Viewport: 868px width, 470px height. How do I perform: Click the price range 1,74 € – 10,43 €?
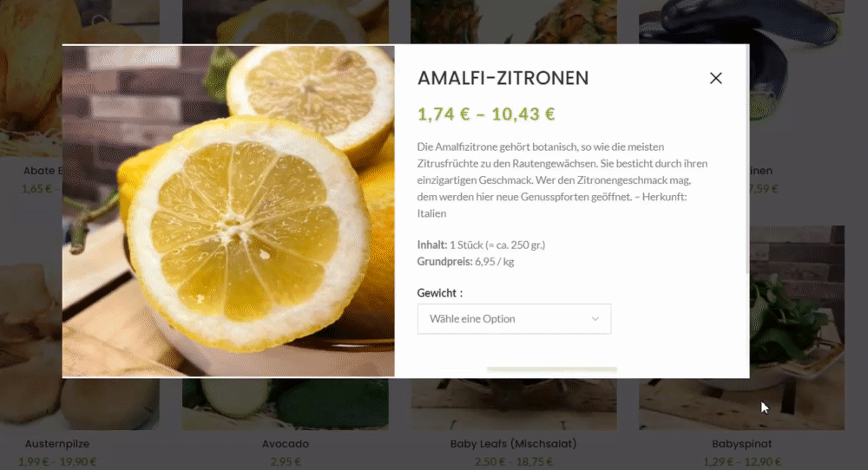coord(486,114)
